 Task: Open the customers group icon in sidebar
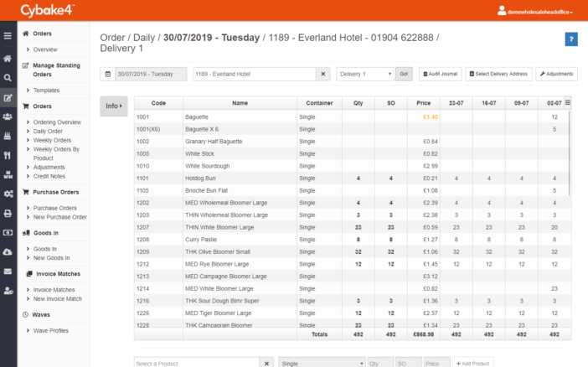[8, 116]
